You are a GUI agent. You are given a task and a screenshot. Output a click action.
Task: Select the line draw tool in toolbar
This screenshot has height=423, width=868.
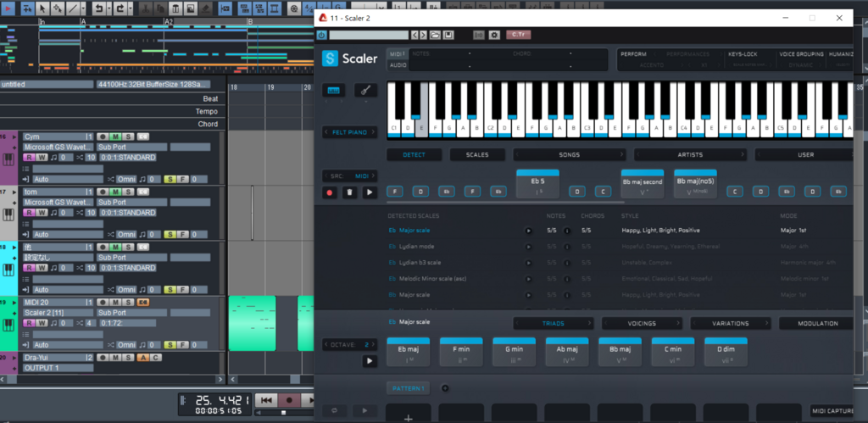(x=72, y=8)
